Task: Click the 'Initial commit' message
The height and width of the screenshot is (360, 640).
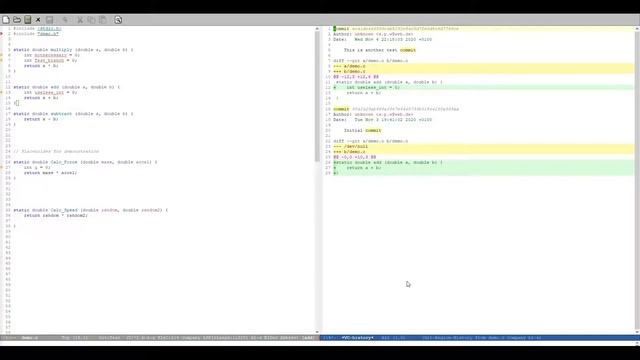Action: coord(362,131)
